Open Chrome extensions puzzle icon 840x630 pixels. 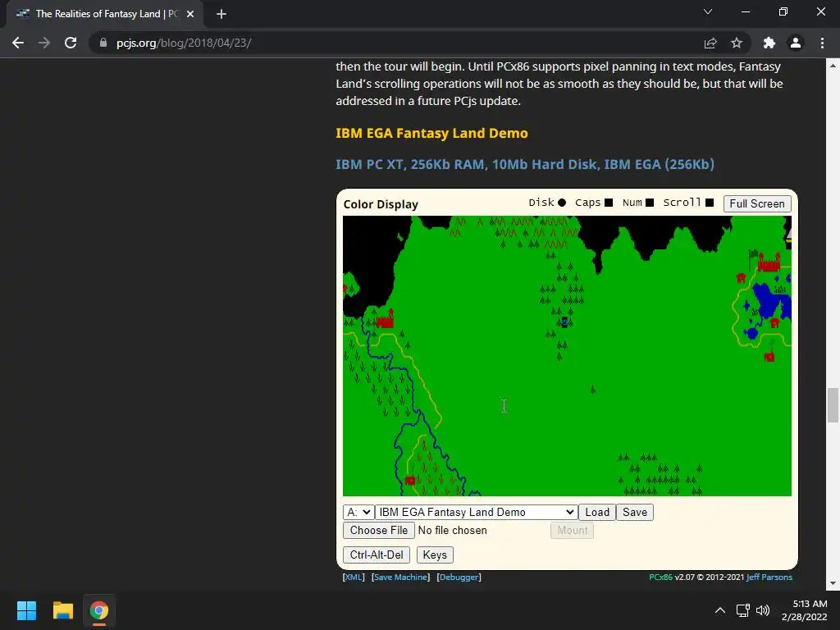click(x=769, y=43)
